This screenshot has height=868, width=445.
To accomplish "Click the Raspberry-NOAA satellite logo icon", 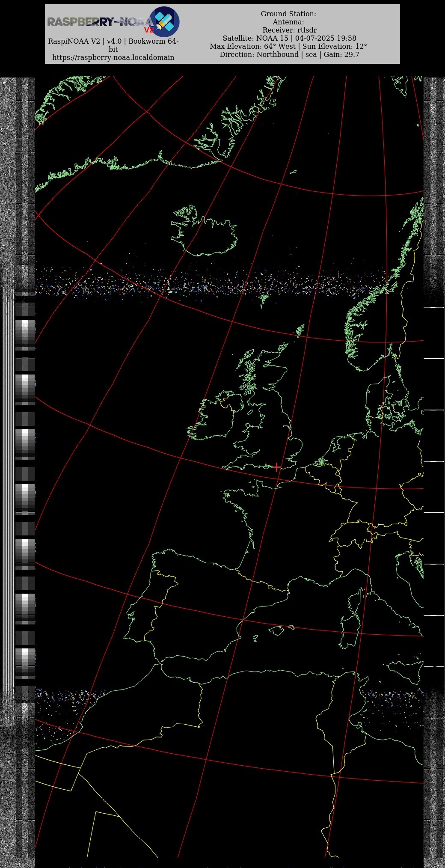I will 164,22.
